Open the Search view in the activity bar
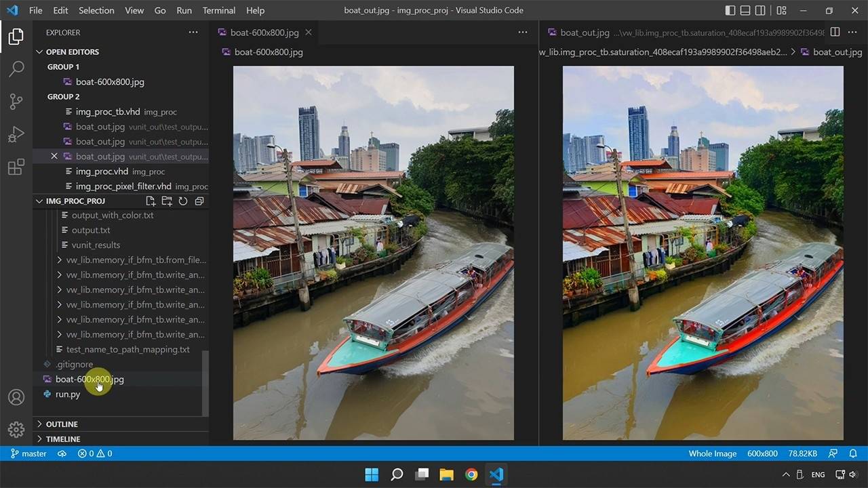The image size is (868, 488). coord(16,68)
